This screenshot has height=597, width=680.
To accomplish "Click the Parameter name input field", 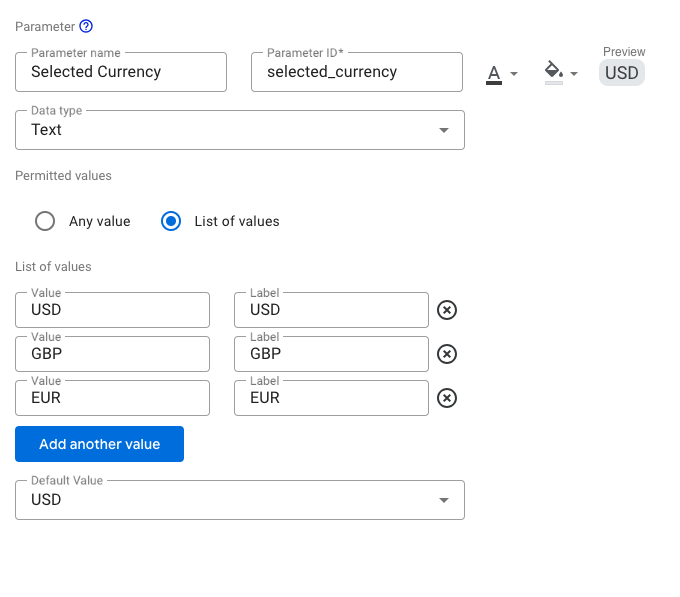I will point(121,72).
